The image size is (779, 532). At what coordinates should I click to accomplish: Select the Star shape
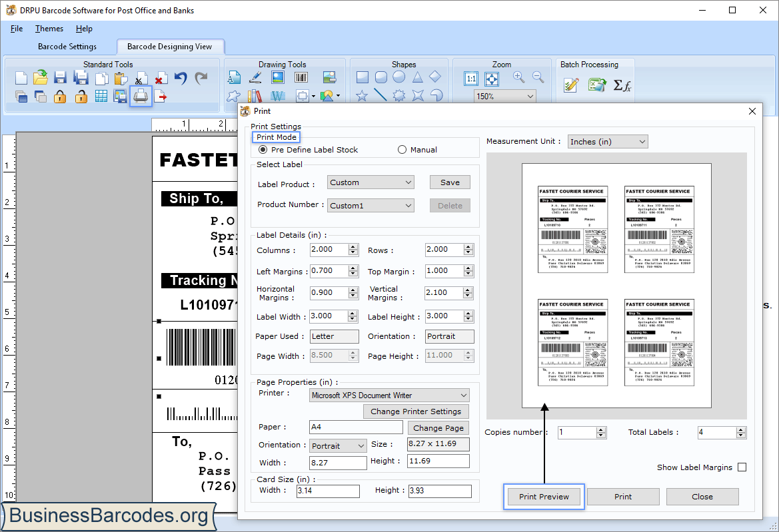[362, 95]
